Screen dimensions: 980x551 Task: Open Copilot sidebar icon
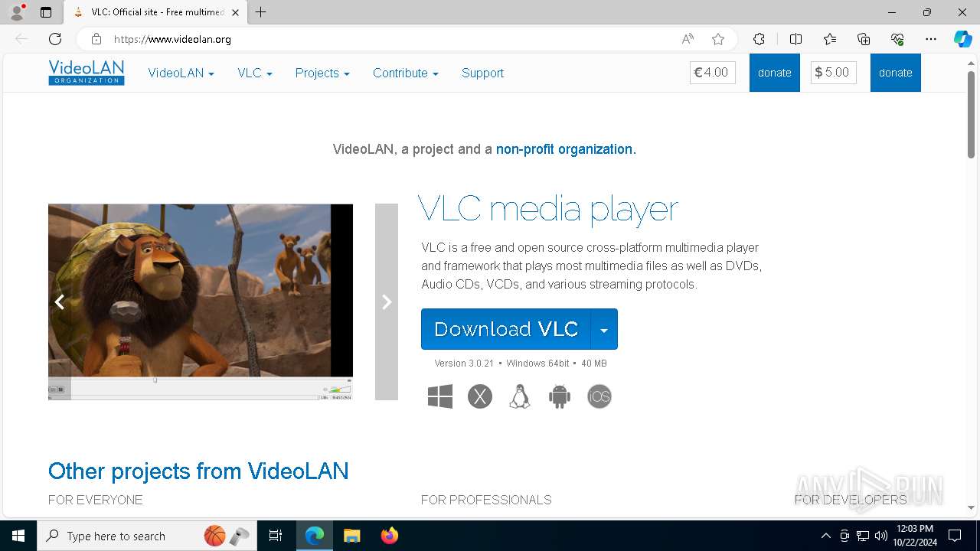click(x=962, y=39)
